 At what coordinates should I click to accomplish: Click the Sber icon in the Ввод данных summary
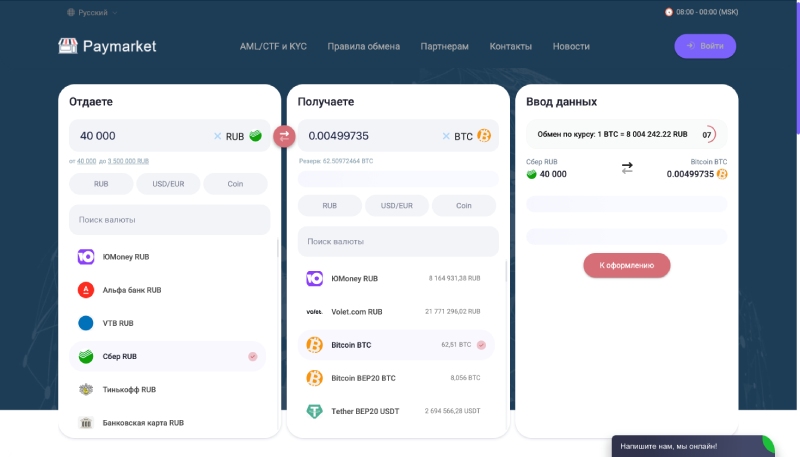pyautogui.click(x=532, y=174)
